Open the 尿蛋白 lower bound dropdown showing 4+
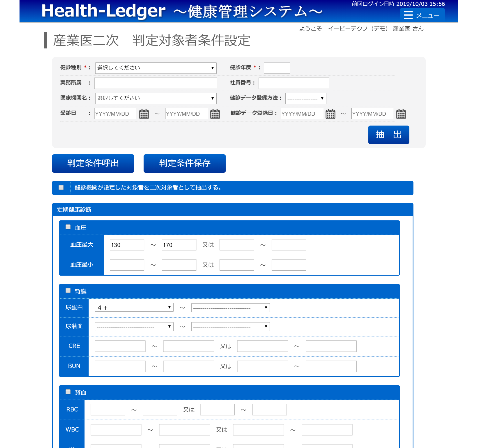Screen dimensions: 479x448 [134, 307]
